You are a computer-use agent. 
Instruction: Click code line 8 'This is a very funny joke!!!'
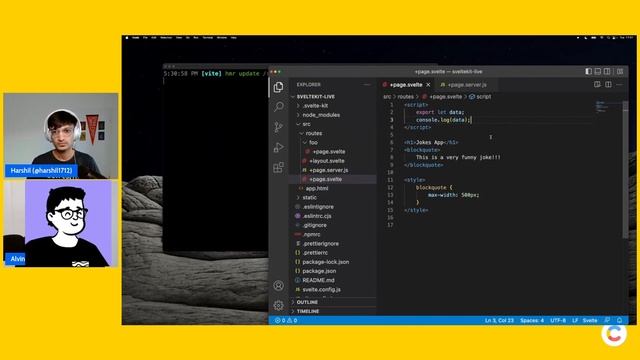click(x=458, y=157)
